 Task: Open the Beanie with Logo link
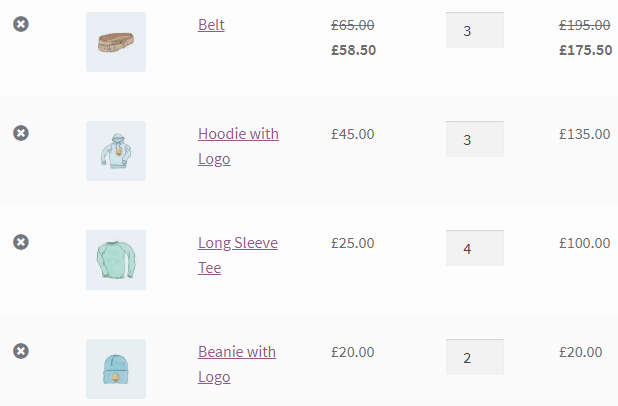point(237,364)
